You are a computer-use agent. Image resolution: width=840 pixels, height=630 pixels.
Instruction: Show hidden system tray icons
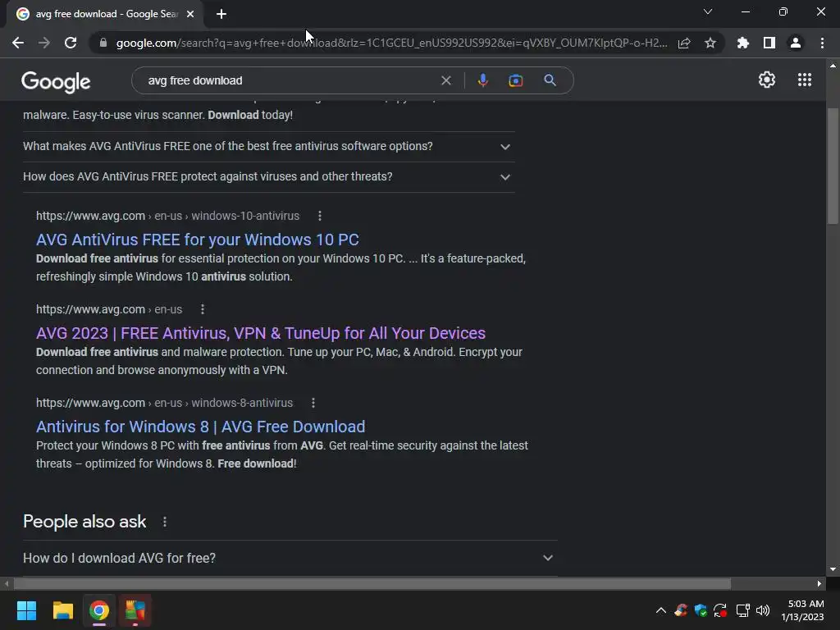click(x=661, y=610)
